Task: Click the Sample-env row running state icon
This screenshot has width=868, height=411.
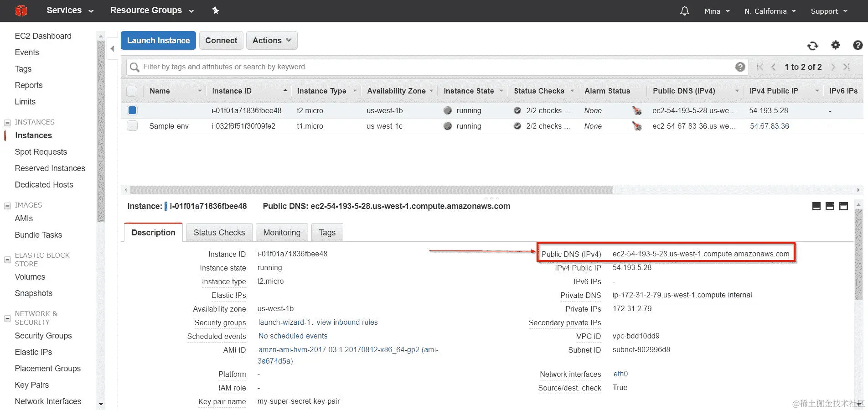Action: [448, 126]
